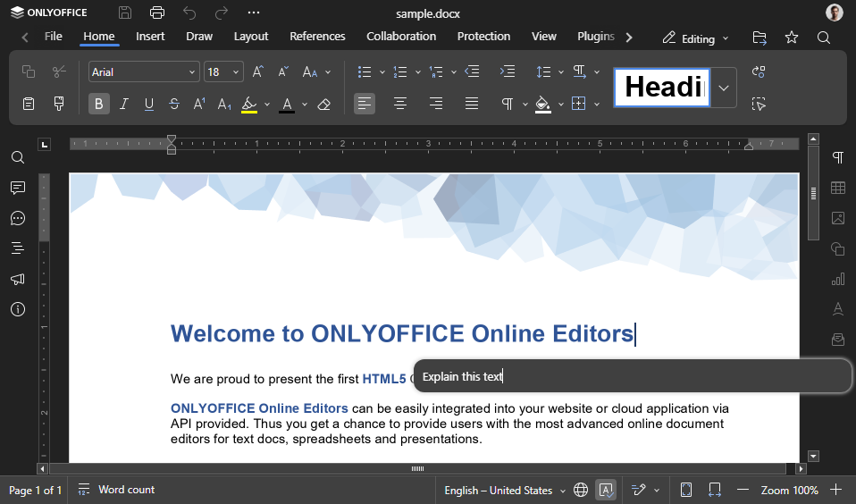Toggle Bold formatting
Viewport: 856px width, 504px height.
pos(99,104)
